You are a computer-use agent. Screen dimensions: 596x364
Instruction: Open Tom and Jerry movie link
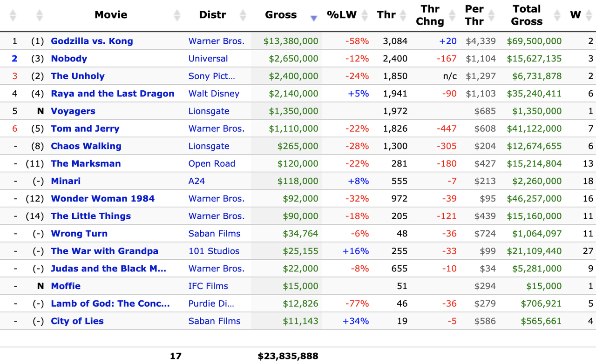pos(85,128)
